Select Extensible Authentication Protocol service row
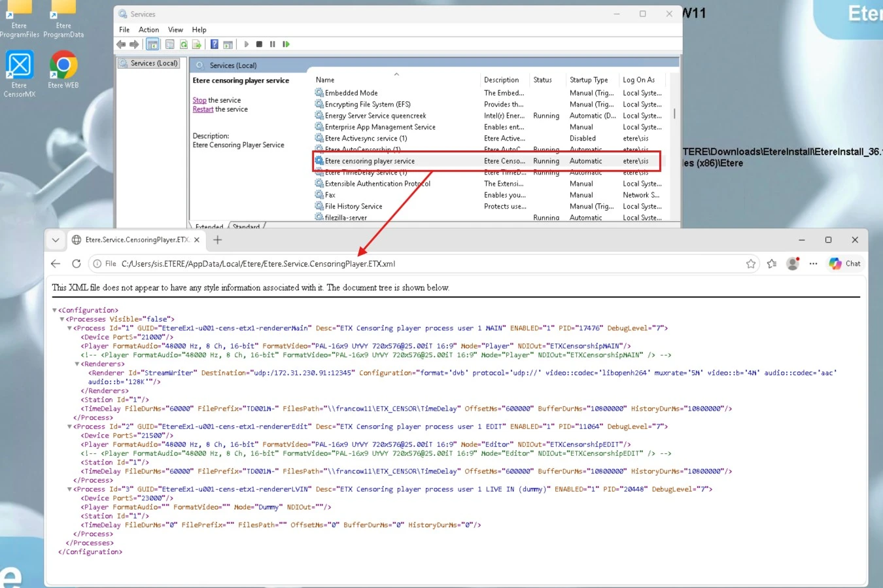Screen dimensions: 883x588 tap(489, 184)
